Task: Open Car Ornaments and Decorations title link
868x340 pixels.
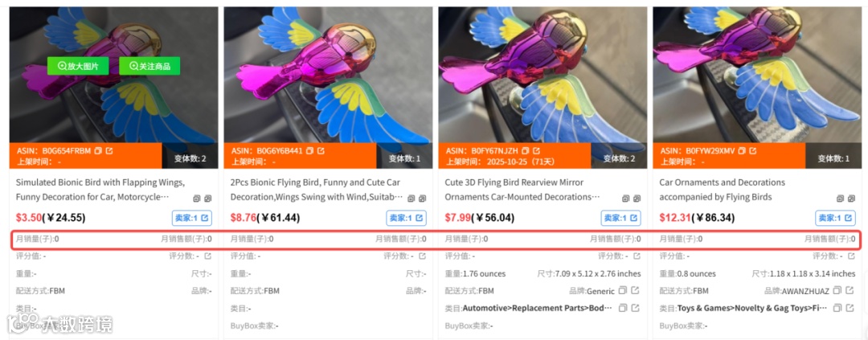Action: 722,190
